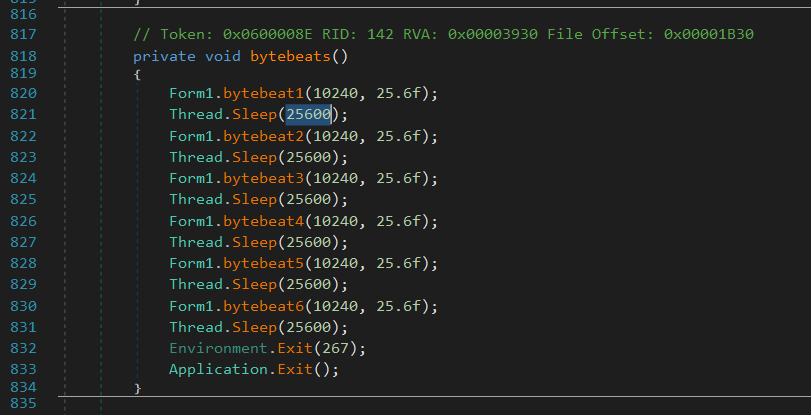811x415 pixels.
Task: Click Sleep on line 823
Action: (254, 157)
